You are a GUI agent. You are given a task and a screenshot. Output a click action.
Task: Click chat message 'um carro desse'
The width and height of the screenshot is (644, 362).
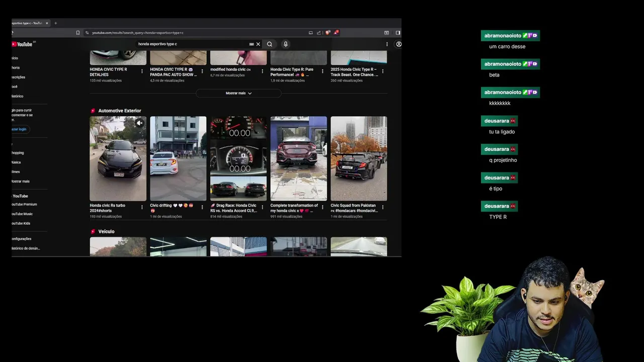(x=507, y=46)
